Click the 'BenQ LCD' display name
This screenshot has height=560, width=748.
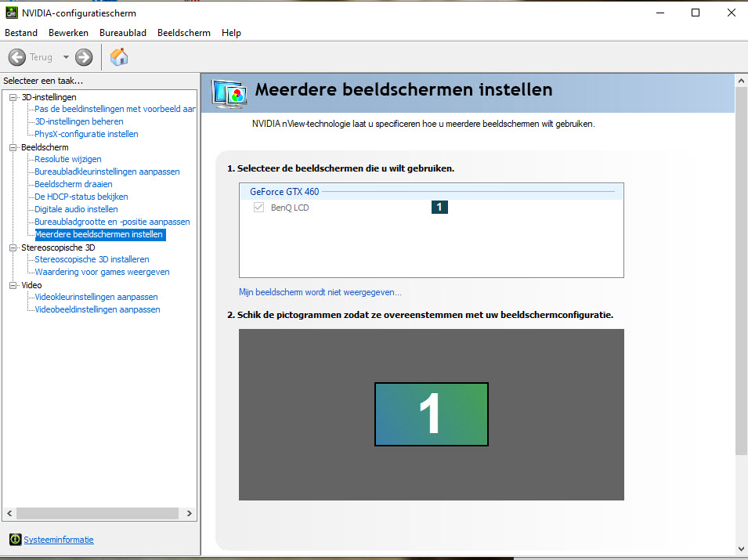[290, 208]
